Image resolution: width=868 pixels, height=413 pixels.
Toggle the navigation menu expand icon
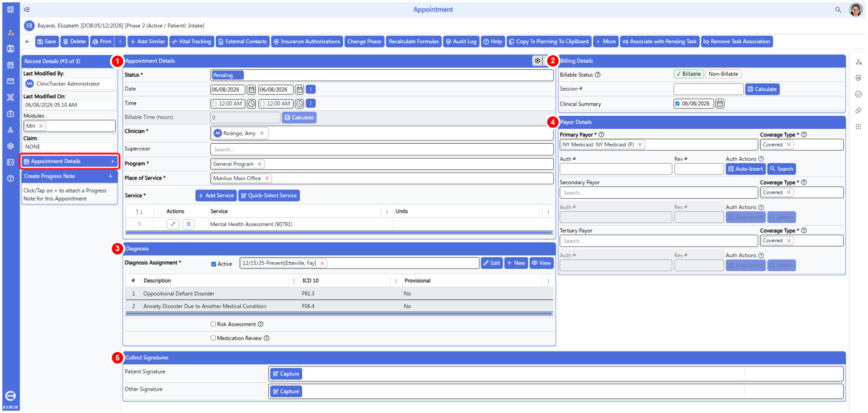pyautogui.click(x=27, y=9)
